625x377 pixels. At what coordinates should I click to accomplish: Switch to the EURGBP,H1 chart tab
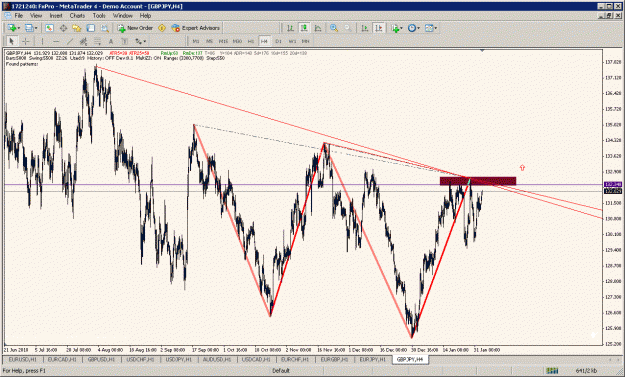[334, 359]
